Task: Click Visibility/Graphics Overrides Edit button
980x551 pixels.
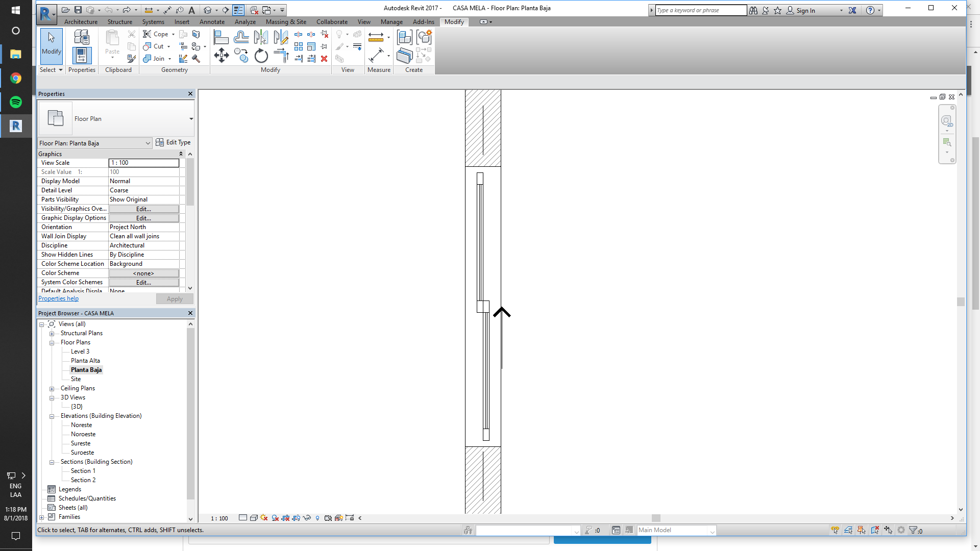Action: 144,209
